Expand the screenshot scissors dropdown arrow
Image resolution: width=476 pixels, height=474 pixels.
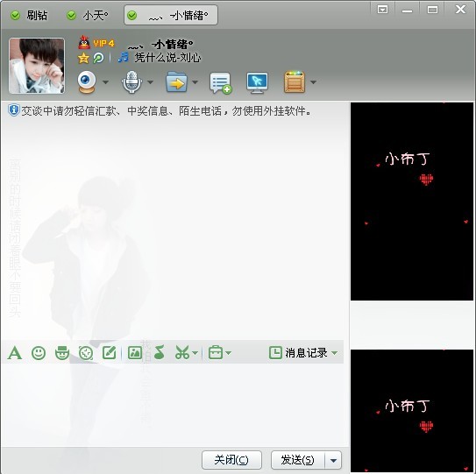coord(195,353)
